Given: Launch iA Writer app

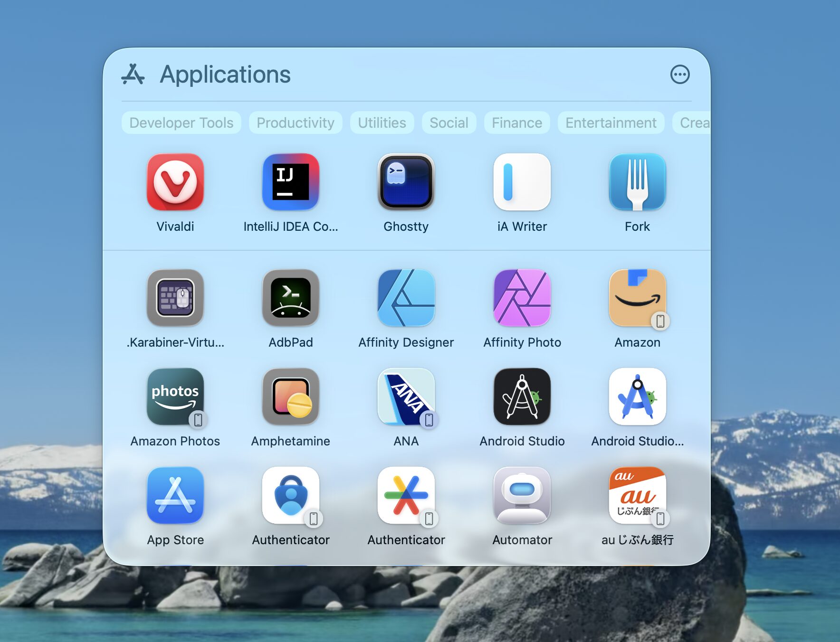Looking at the screenshot, I should [x=522, y=182].
